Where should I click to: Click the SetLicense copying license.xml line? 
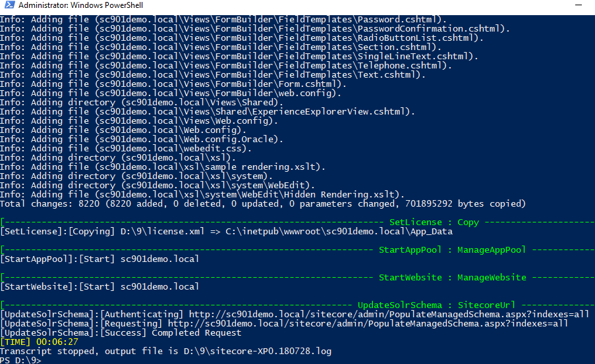coord(226,231)
